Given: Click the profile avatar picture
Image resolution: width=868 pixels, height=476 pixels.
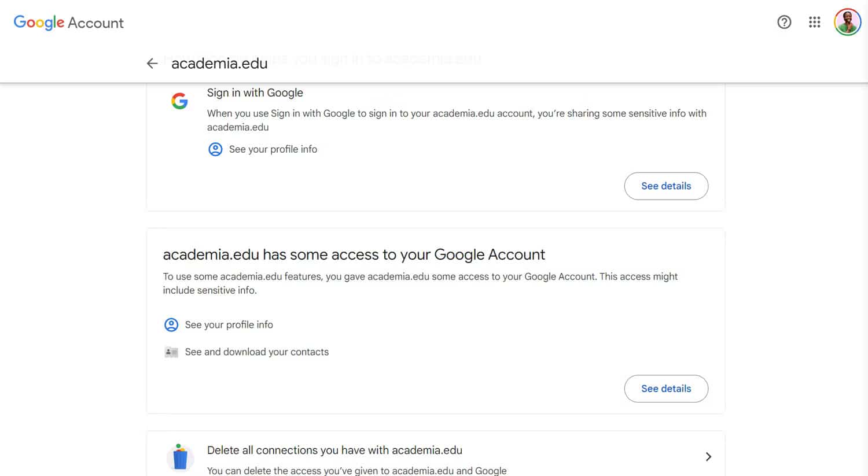Looking at the screenshot, I should [847, 23].
